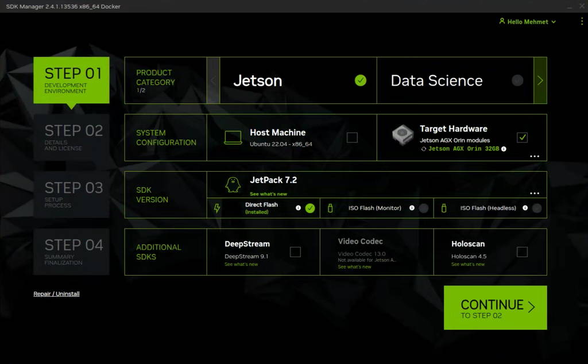Show previous product categories with left arrow
588x364 pixels.
pyautogui.click(x=213, y=80)
